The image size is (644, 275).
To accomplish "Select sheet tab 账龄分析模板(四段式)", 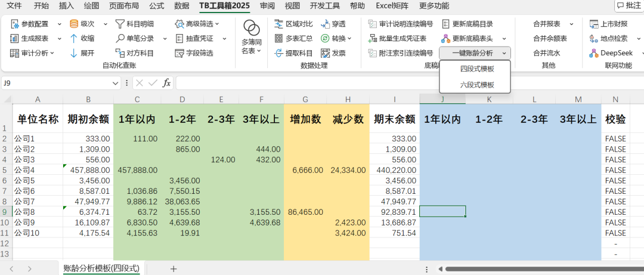I will tap(101, 268).
